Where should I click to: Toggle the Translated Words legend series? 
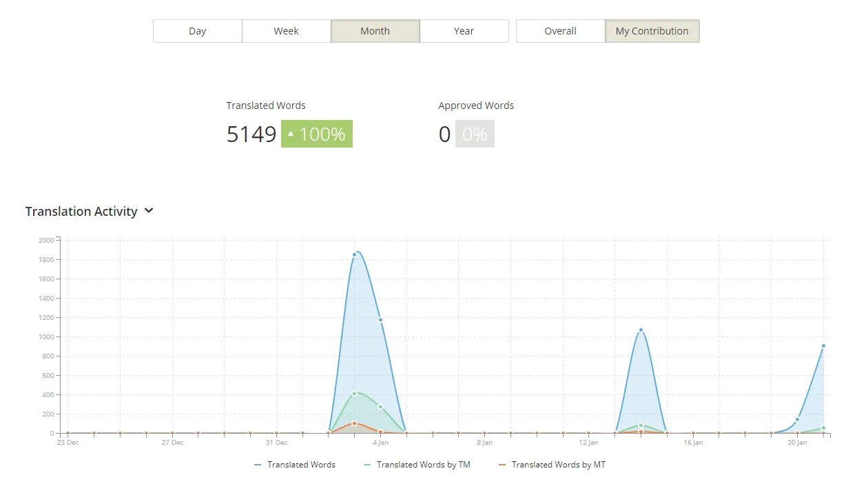click(x=295, y=465)
